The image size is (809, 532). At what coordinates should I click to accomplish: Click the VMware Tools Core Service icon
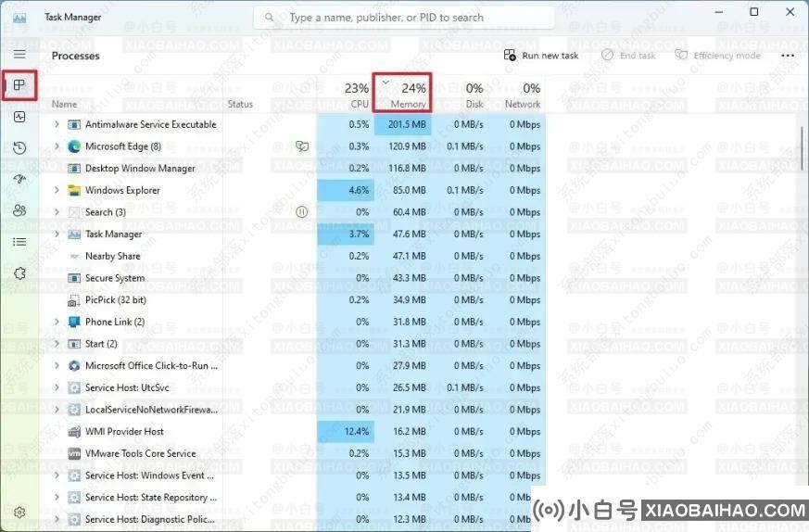tap(74, 453)
